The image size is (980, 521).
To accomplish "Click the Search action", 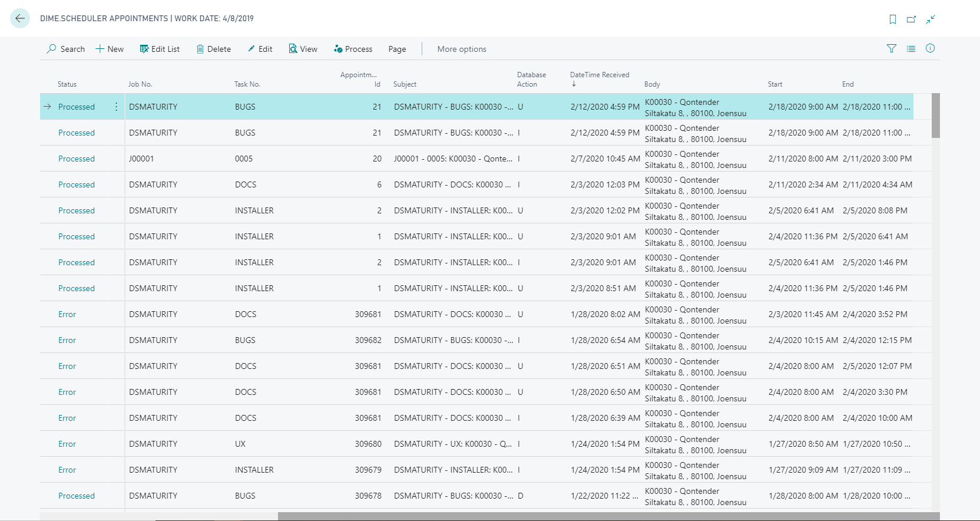I will point(66,49).
